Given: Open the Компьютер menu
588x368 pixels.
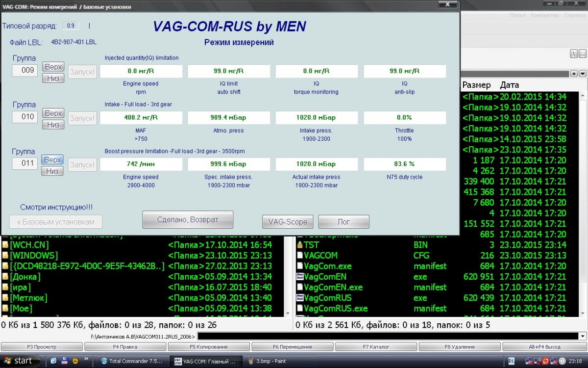Looking at the screenshot, I should coord(544,15).
